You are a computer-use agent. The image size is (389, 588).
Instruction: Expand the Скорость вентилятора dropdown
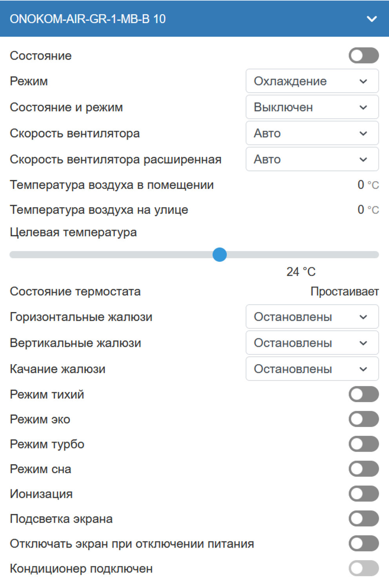312,133
